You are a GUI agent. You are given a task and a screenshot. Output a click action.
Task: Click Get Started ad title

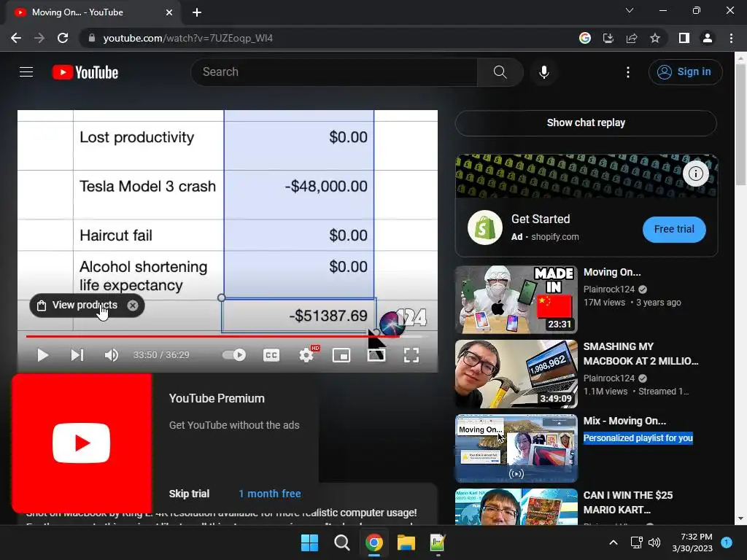click(541, 219)
